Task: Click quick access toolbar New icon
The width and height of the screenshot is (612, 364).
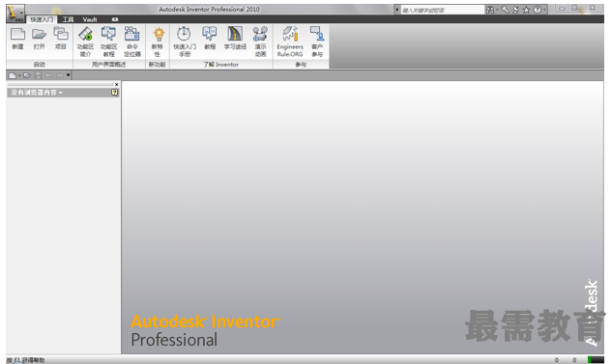Action: coord(13,75)
